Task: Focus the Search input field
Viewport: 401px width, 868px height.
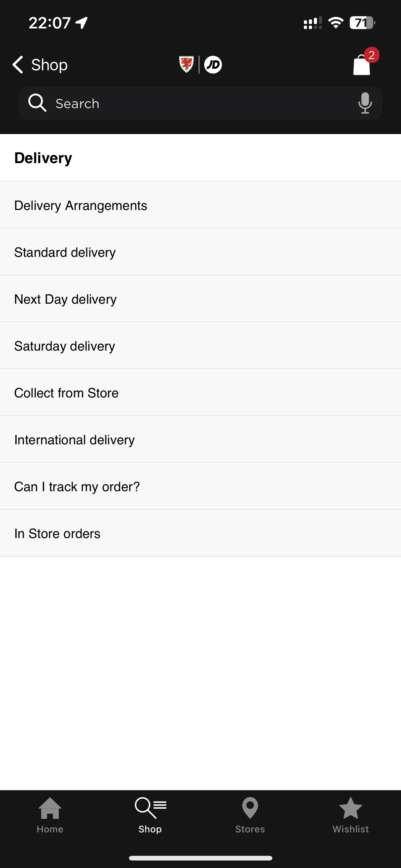Action: click(200, 103)
